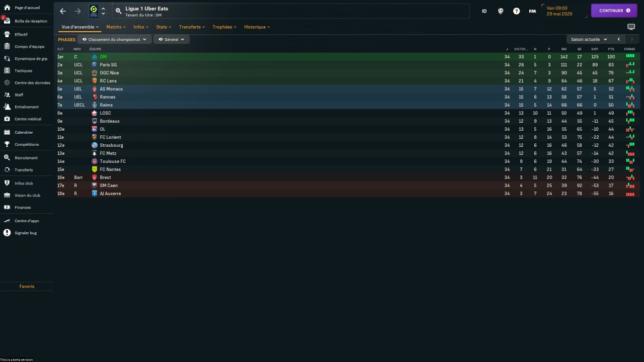Screen dimensions: 644x362
Task: Open the help question mark icon
Action: [x=516, y=11]
